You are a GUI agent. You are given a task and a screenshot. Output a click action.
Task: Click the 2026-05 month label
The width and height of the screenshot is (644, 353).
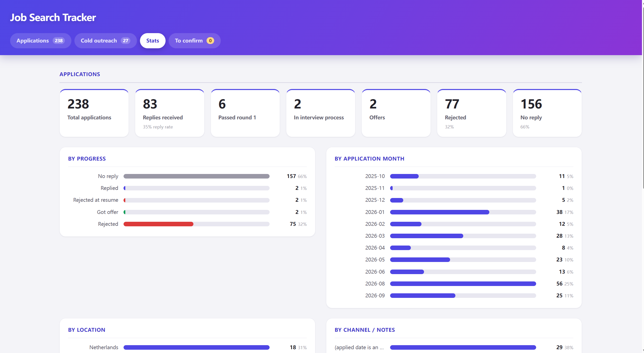[x=375, y=260]
